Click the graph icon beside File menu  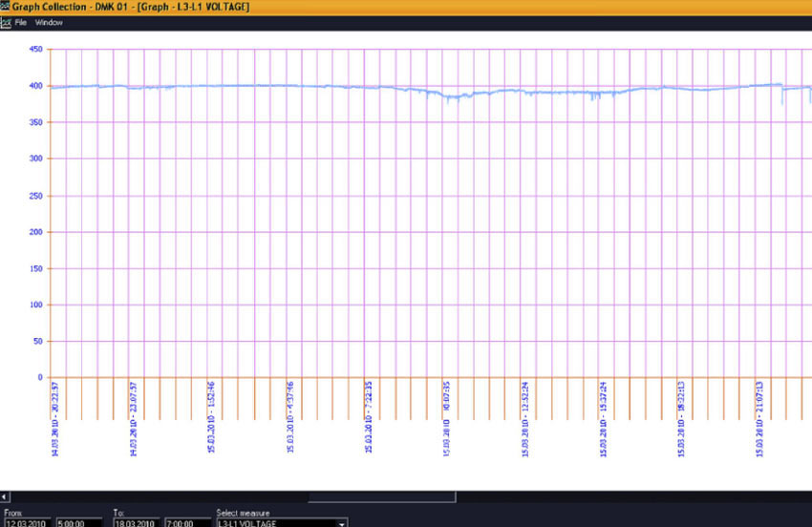click(x=6, y=22)
